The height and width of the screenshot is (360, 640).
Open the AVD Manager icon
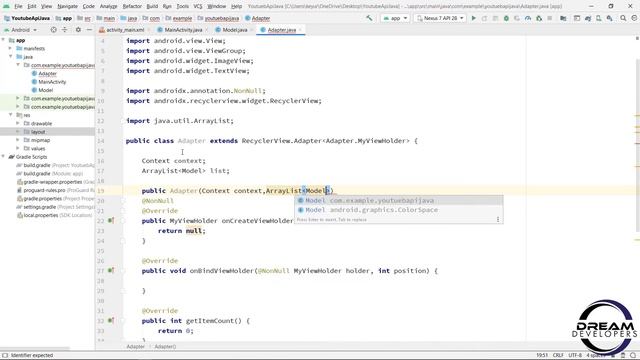(598, 18)
